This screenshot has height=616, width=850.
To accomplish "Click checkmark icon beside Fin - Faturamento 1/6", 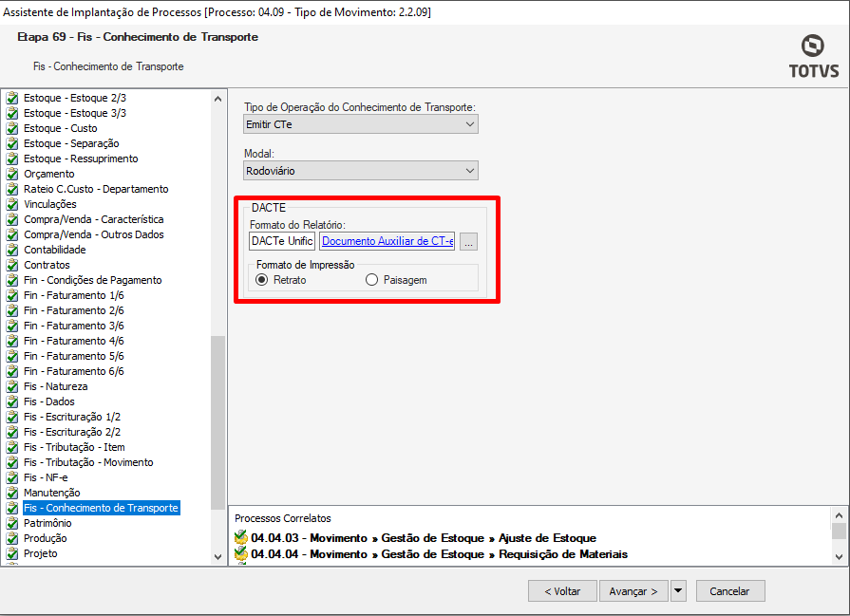I will [x=12, y=295].
